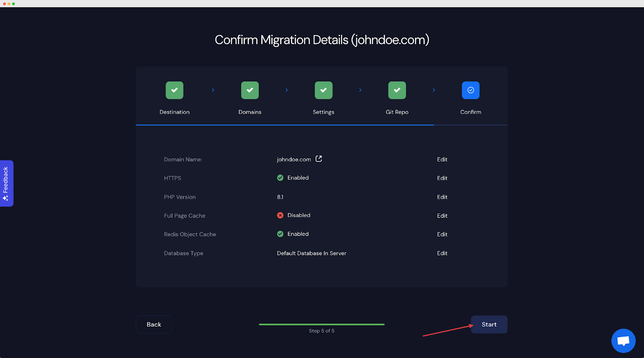The width and height of the screenshot is (644, 358).
Task: Click the green Step 5 of 5 progress bar
Action: click(x=322, y=324)
